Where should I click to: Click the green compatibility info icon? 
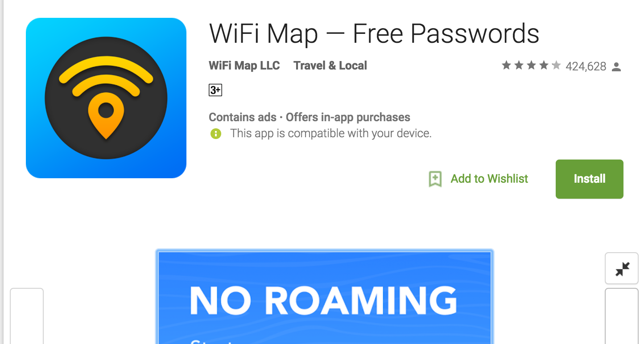[x=216, y=133]
